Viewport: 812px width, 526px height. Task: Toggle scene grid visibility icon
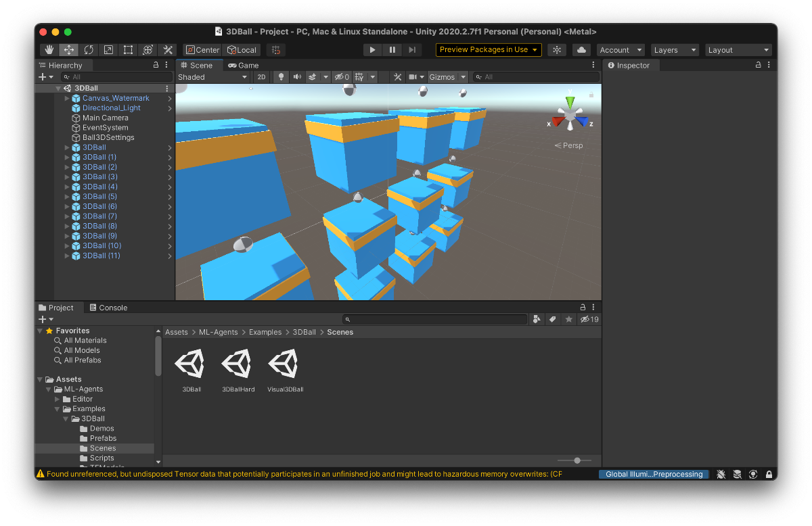pyautogui.click(x=359, y=77)
